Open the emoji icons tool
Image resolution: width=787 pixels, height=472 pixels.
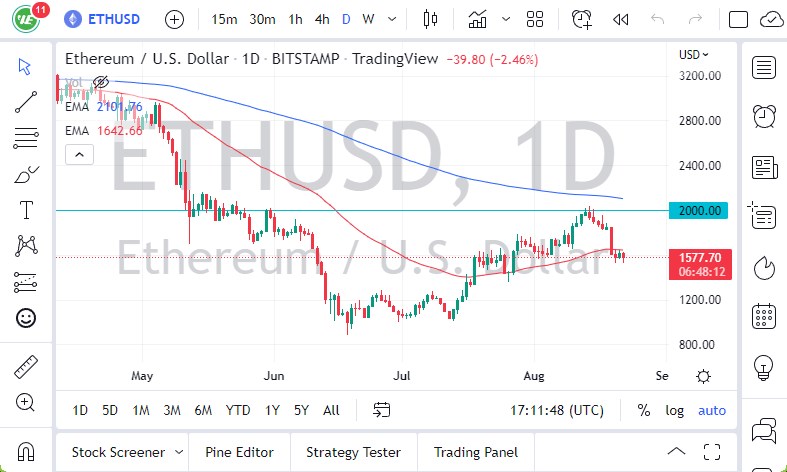point(27,318)
